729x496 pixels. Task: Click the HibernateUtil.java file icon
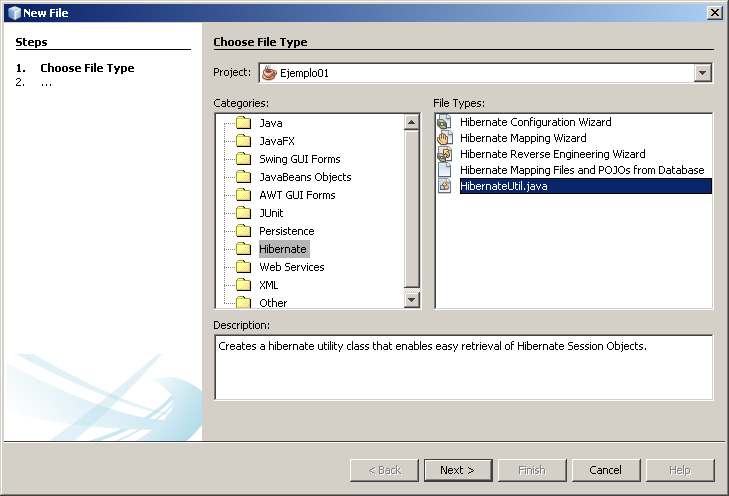[445, 186]
